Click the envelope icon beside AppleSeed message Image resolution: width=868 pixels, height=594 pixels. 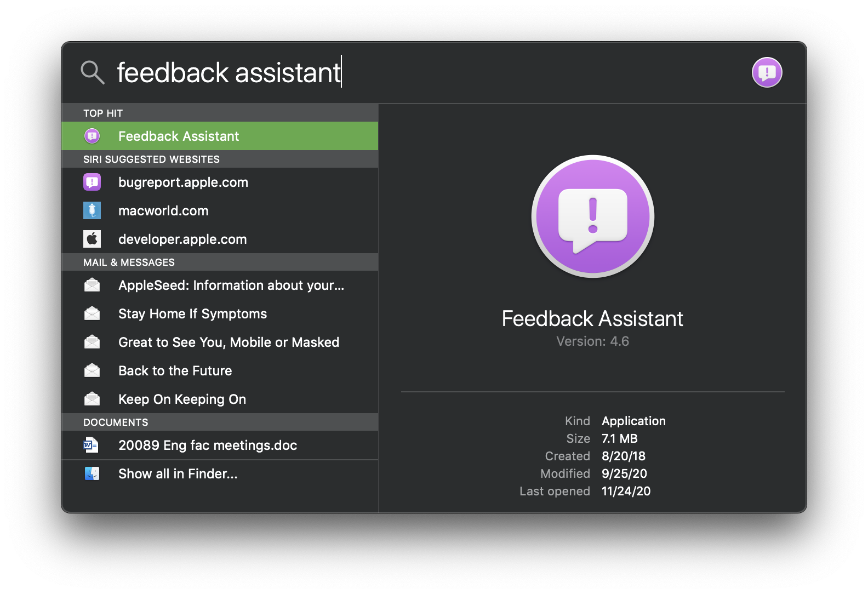[x=92, y=285]
